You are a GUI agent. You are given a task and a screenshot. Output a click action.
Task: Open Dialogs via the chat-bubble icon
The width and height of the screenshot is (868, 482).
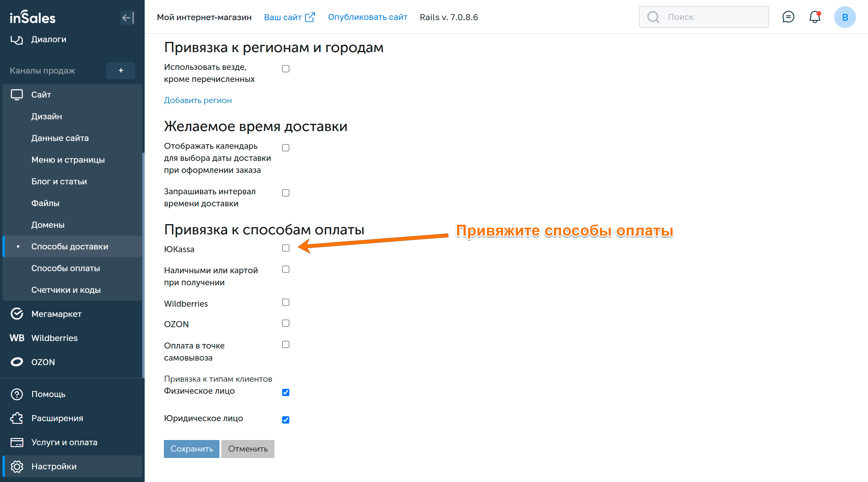pos(17,40)
